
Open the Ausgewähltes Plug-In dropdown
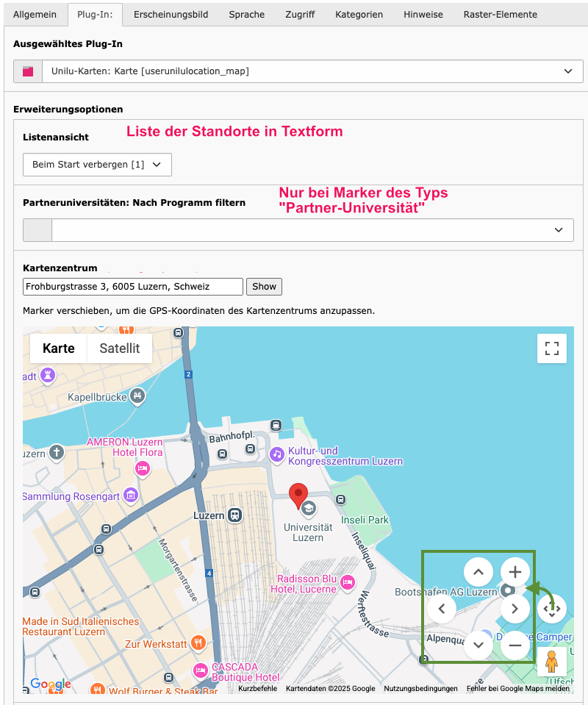(x=312, y=71)
